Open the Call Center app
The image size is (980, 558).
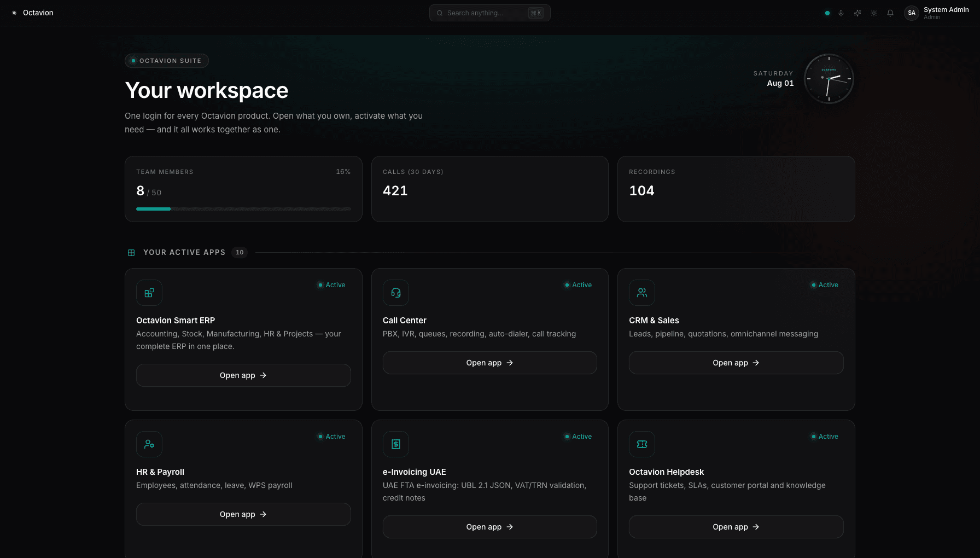tap(490, 363)
